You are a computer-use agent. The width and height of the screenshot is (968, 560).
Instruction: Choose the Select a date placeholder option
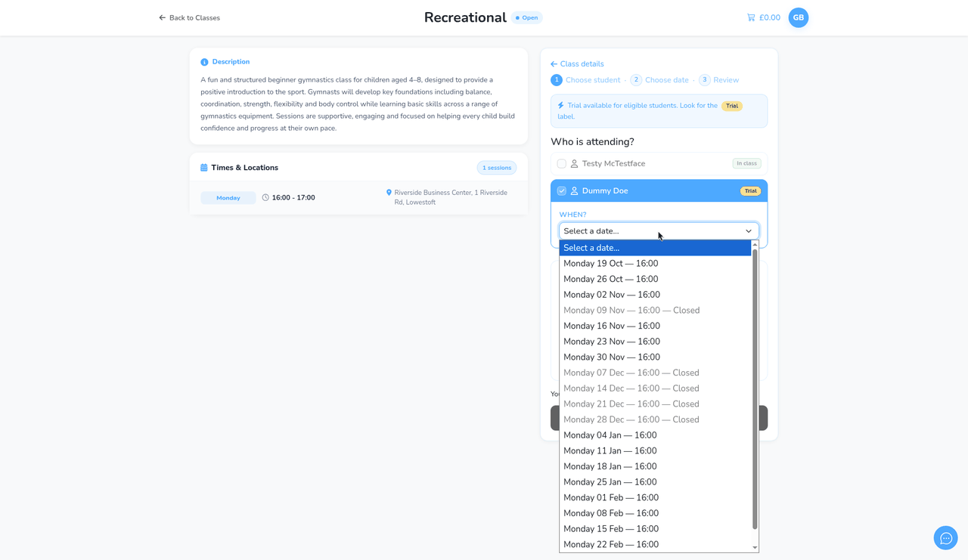(655, 248)
